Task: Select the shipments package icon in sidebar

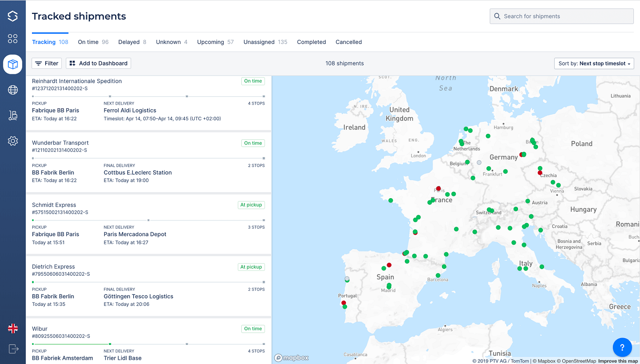Action: pyautogui.click(x=13, y=64)
